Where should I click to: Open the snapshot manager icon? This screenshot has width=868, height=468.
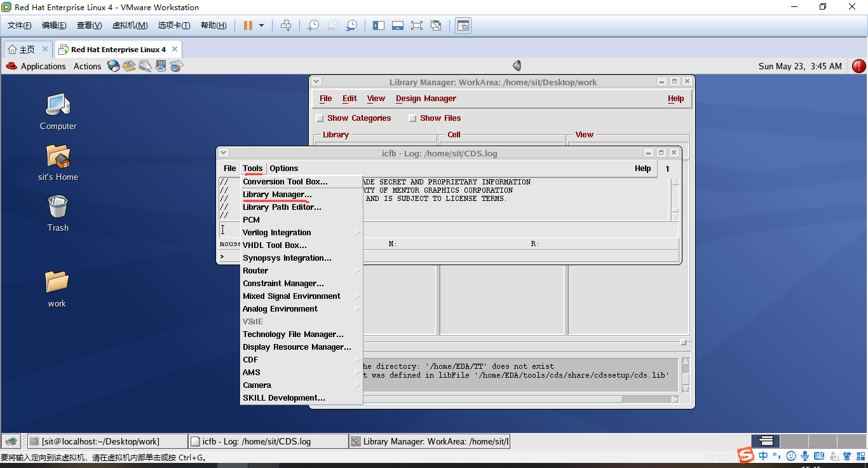(351, 25)
